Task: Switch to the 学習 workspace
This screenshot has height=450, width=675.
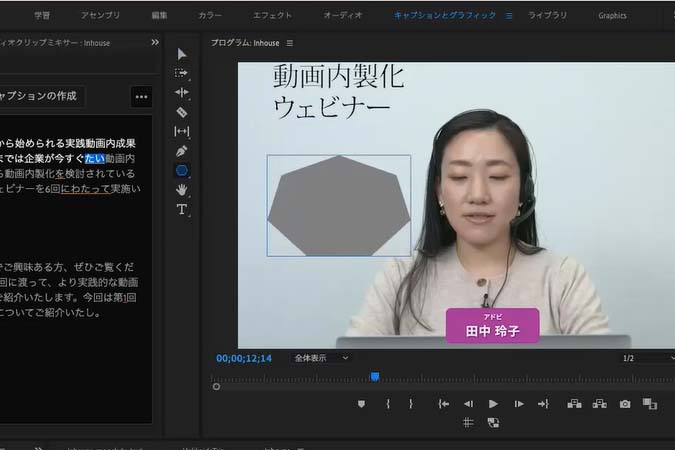Action: (42, 16)
